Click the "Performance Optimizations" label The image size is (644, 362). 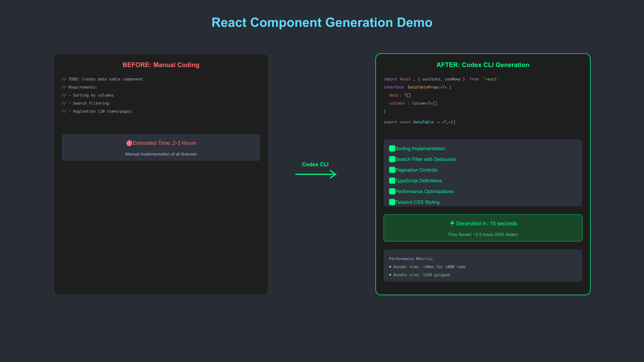click(x=424, y=191)
